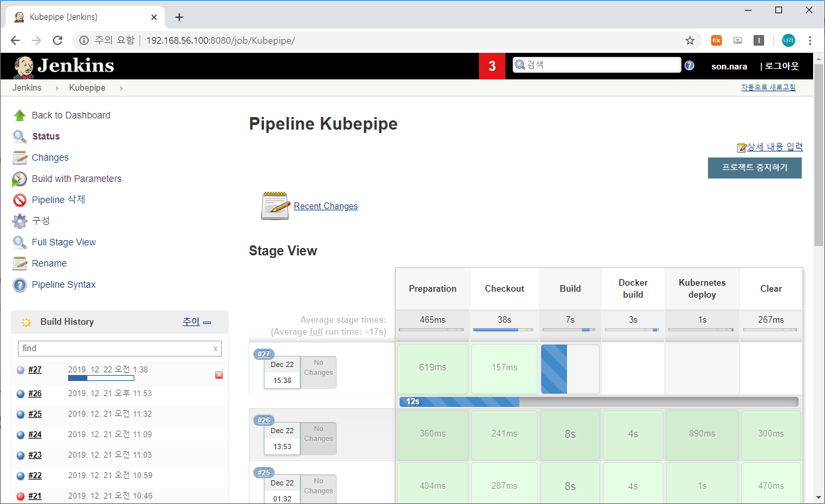
Task: Open build #25 in Build History
Action: click(35, 414)
